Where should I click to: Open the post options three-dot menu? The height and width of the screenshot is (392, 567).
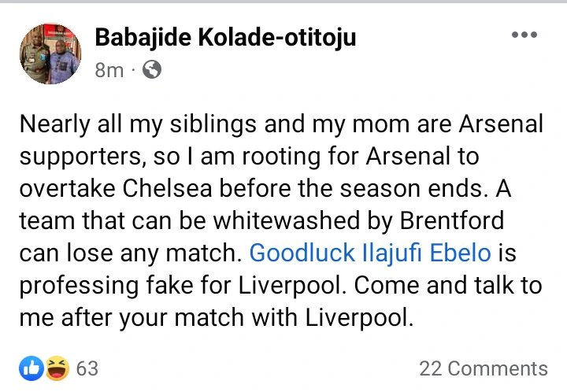click(x=524, y=35)
